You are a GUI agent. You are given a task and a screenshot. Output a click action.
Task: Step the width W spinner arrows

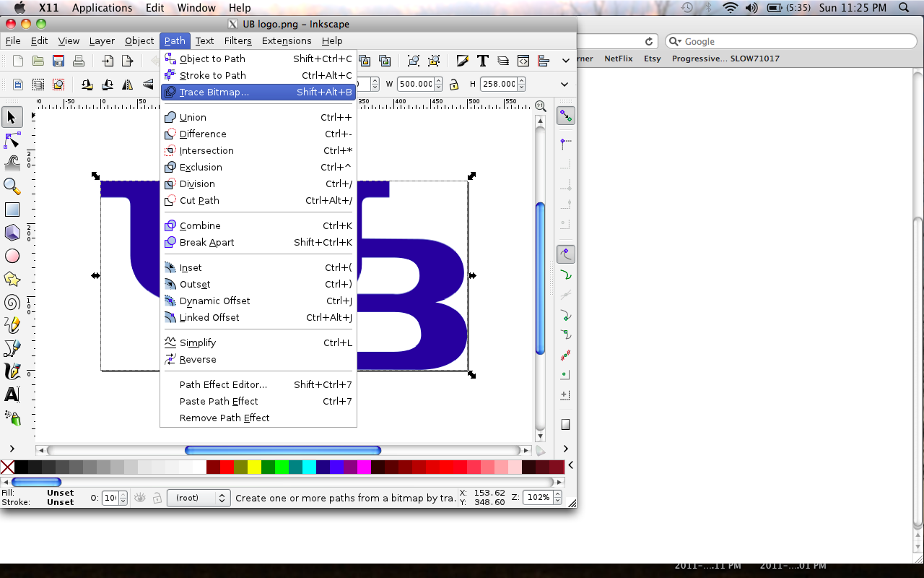[438, 84]
